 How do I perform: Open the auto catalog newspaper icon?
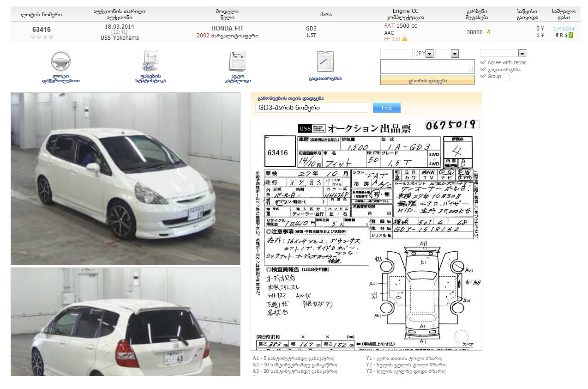pyautogui.click(x=238, y=61)
